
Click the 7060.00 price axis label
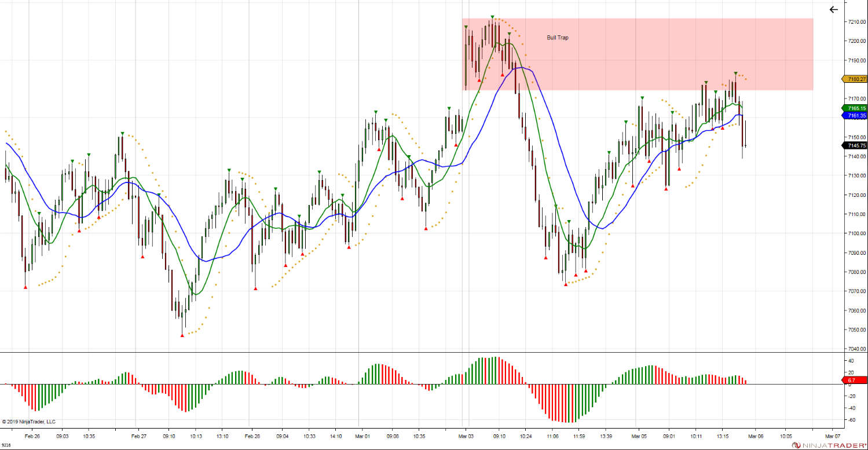(856, 310)
